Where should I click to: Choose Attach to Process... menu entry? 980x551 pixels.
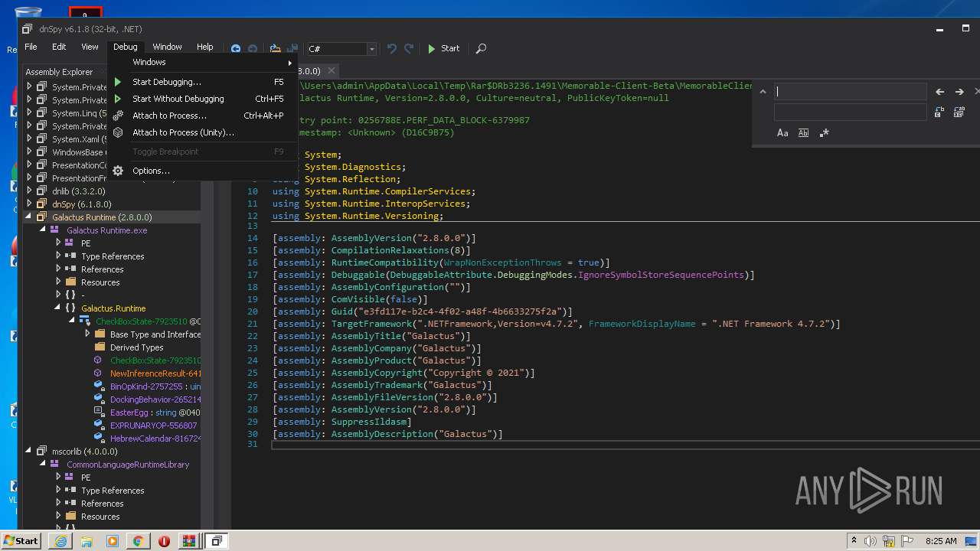pyautogui.click(x=202, y=116)
